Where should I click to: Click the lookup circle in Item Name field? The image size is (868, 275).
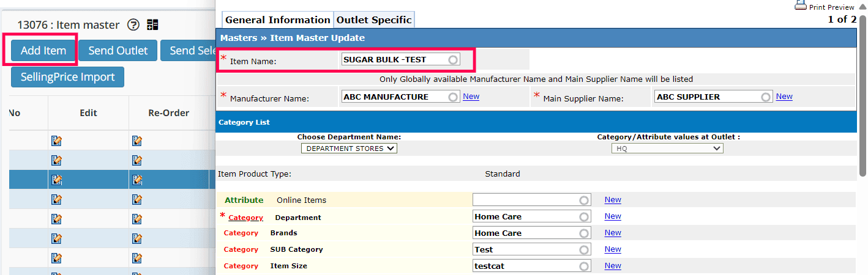tap(453, 60)
